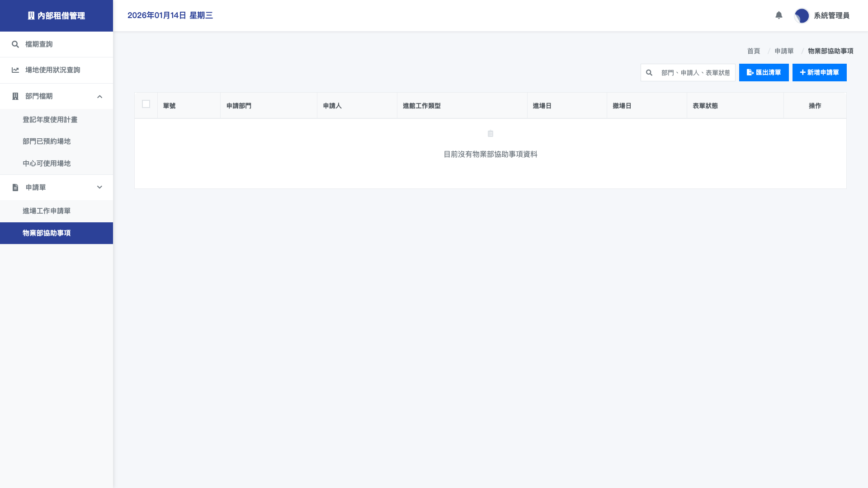This screenshot has width=868, height=488.
Task: Click the document icon beside 申請單
Action: 15,188
